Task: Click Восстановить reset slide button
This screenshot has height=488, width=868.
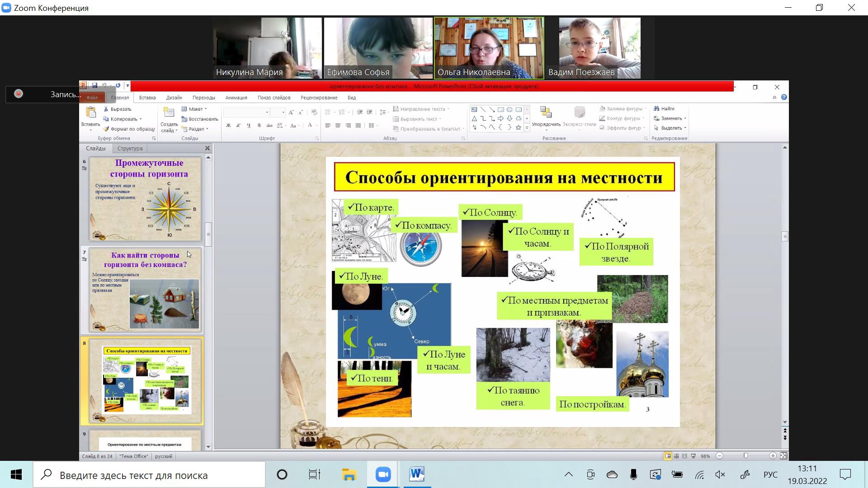Action: pyautogui.click(x=199, y=119)
